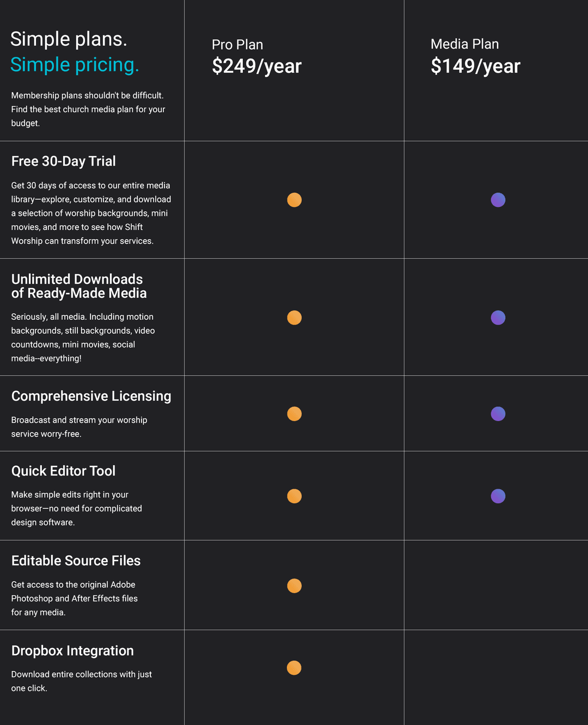Image resolution: width=588 pixels, height=725 pixels.
Task: Click the orange Pro Plan dot for Comprehensive Licensing
Action: (x=294, y=414)
